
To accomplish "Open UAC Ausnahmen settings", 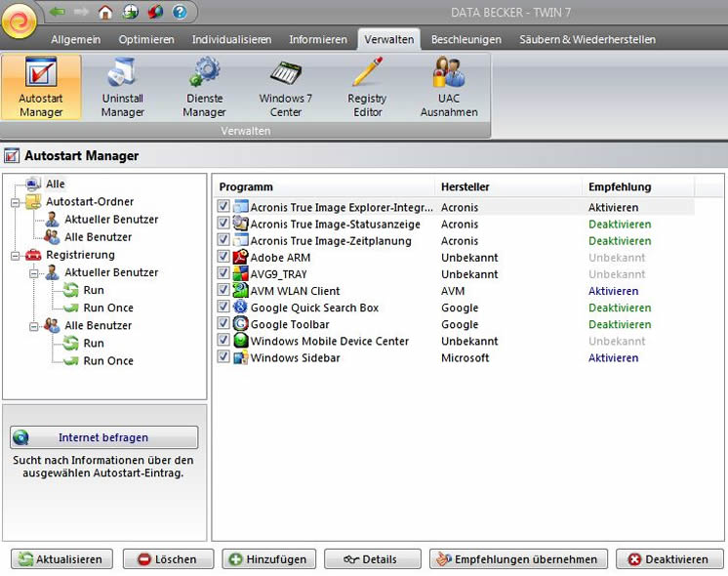I will click(449, 87).
